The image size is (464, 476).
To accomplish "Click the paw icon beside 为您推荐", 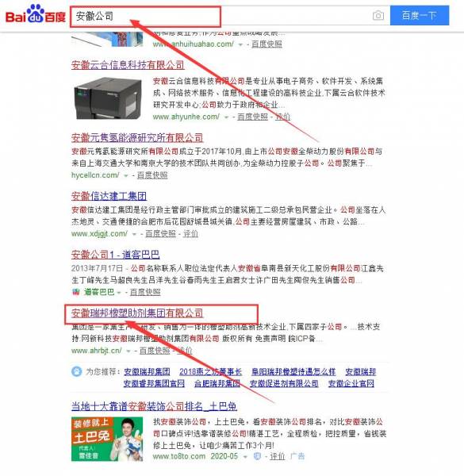I will [x=76, y=371].
